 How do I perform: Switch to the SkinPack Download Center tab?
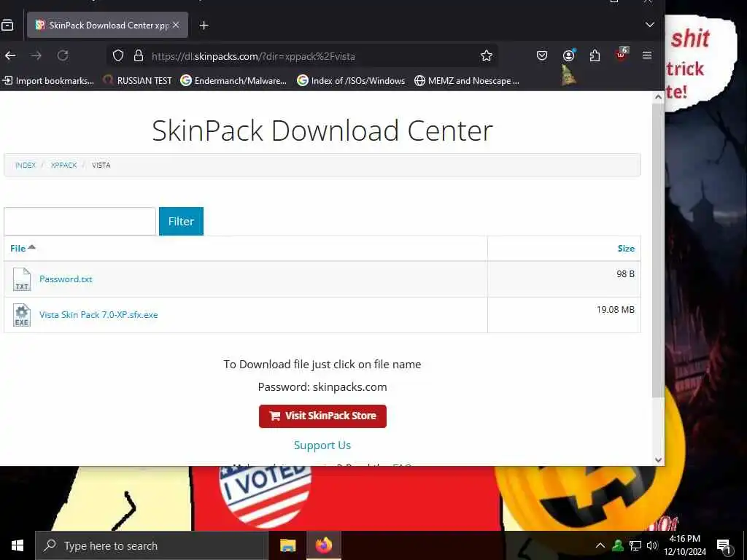108,25
